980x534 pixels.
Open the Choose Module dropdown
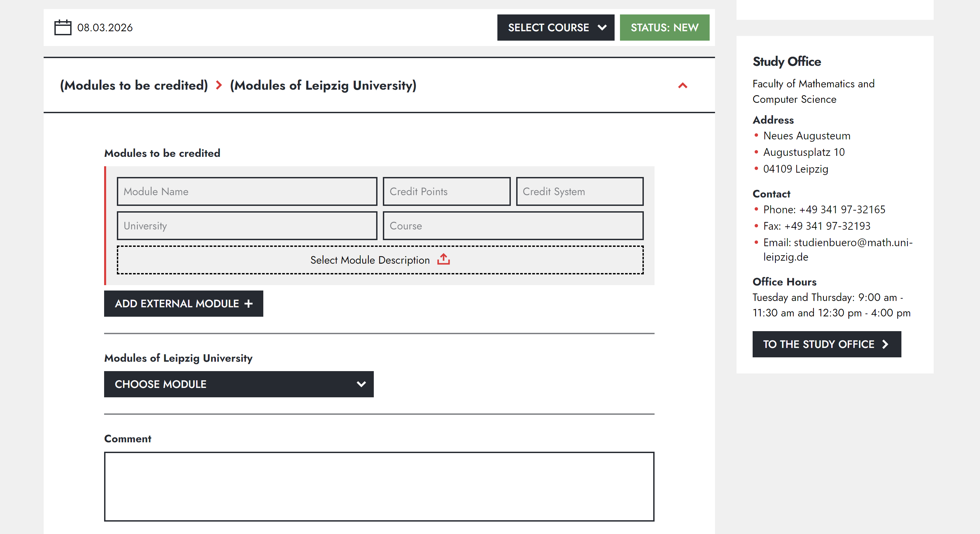[238, 384]
